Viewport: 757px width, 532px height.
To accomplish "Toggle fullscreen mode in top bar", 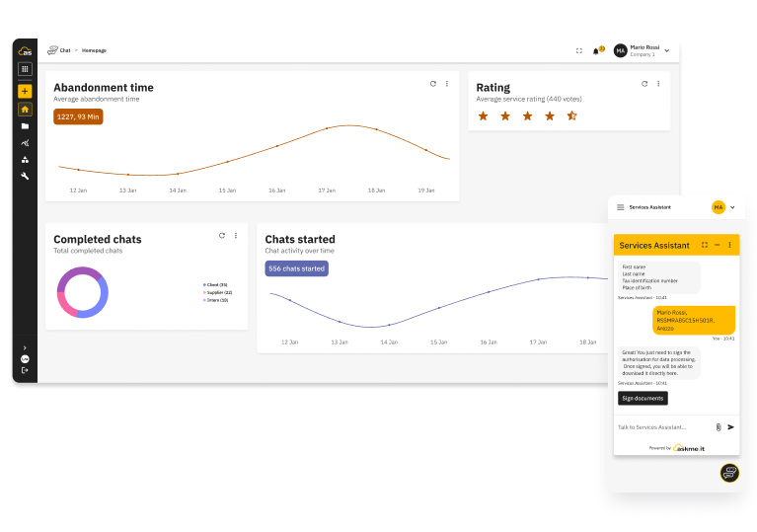I will [579, 50].
